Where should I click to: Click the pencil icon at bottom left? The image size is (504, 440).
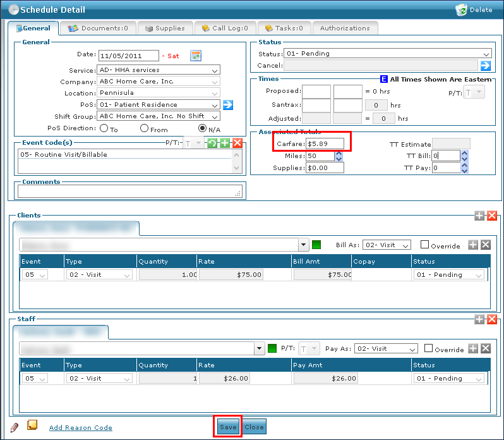coord(15,427)
